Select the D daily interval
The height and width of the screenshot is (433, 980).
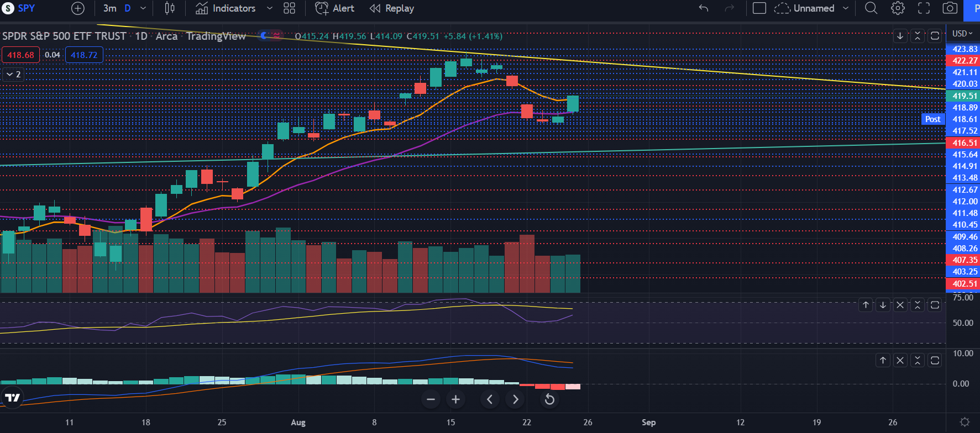(128, 8)
